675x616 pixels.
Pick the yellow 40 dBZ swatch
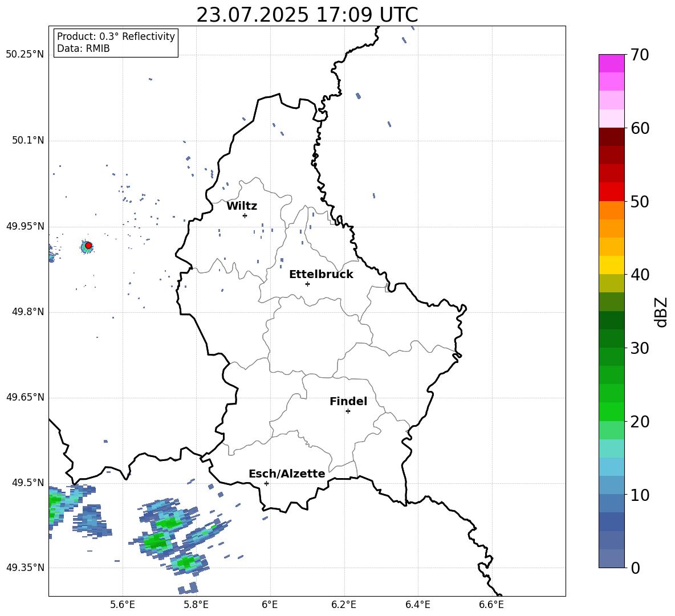tap(611, 265)
